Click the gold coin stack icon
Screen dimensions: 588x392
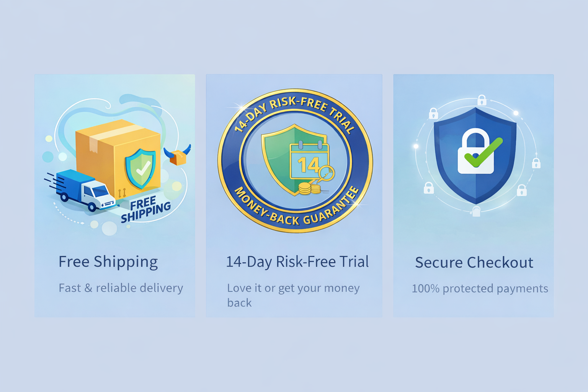pyautogui.click(x=310, y=188)
